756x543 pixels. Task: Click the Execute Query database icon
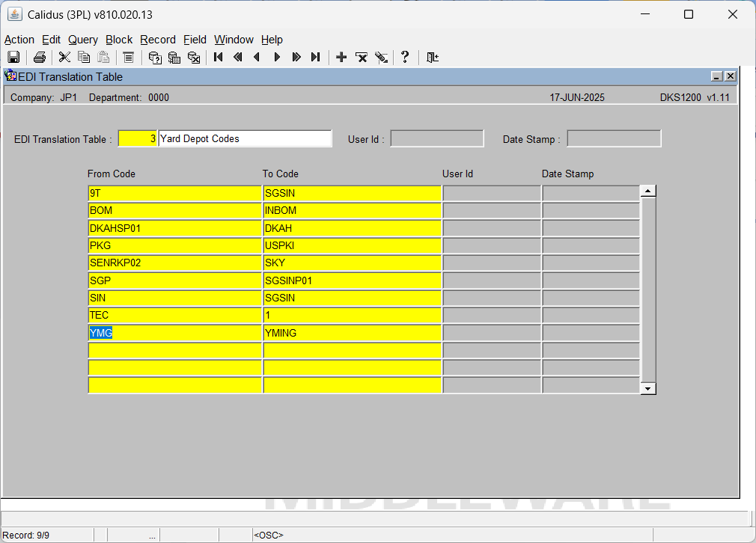coord(174,58)
